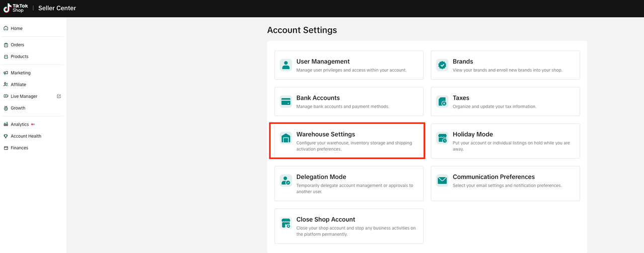This screenshot has width=644, height=253.
Task: Go to Home in the sidebar
Action: pyautogui.click(x=17, y=29)
